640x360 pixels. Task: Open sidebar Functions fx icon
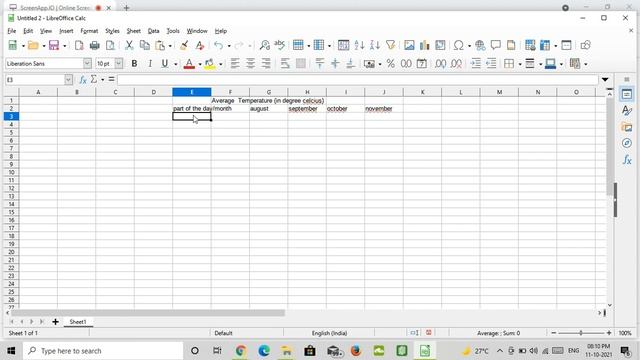pyautogui.click(x=627, y=160)
